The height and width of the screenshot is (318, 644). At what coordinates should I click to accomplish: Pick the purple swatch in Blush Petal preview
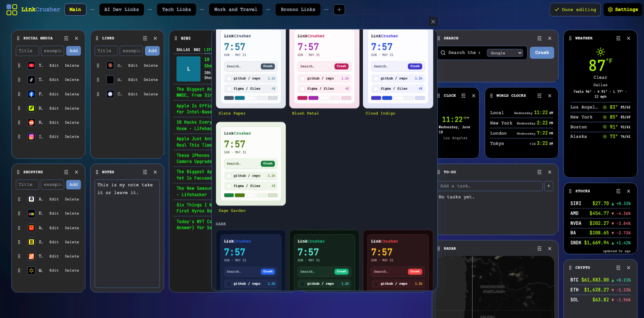(313, 98)
